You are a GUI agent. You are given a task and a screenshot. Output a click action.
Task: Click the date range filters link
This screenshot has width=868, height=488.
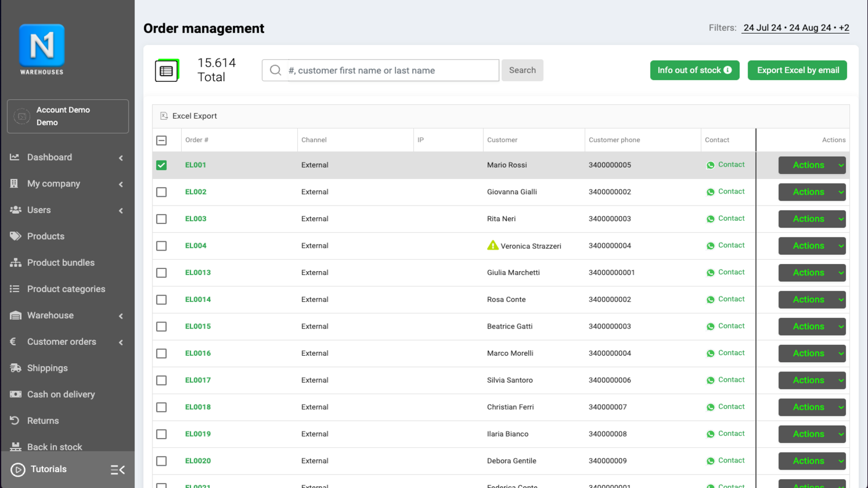(x=796, y=28)
